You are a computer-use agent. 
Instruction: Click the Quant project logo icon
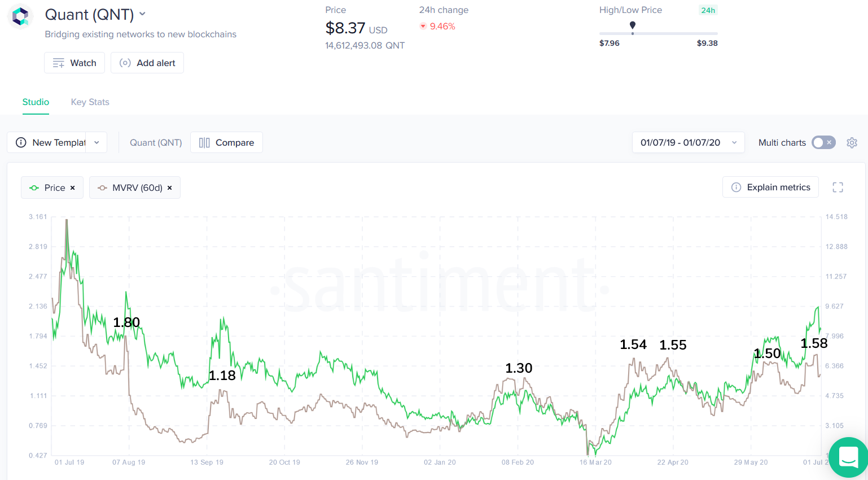[20, 16]
